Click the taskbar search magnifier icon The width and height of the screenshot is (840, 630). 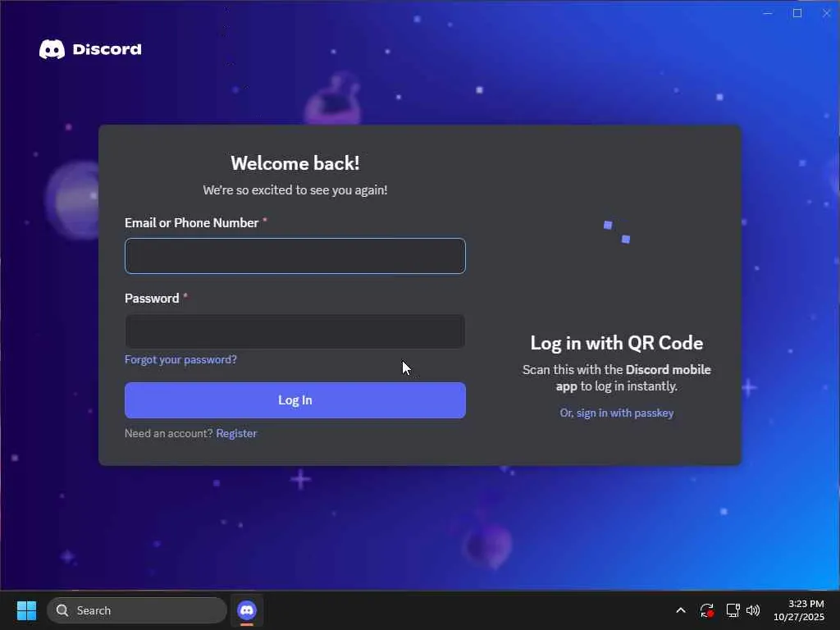point(62,610)
